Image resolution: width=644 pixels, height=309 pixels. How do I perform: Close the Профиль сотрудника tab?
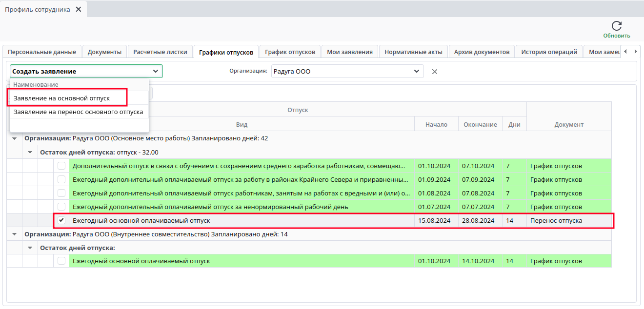[79, 10]
